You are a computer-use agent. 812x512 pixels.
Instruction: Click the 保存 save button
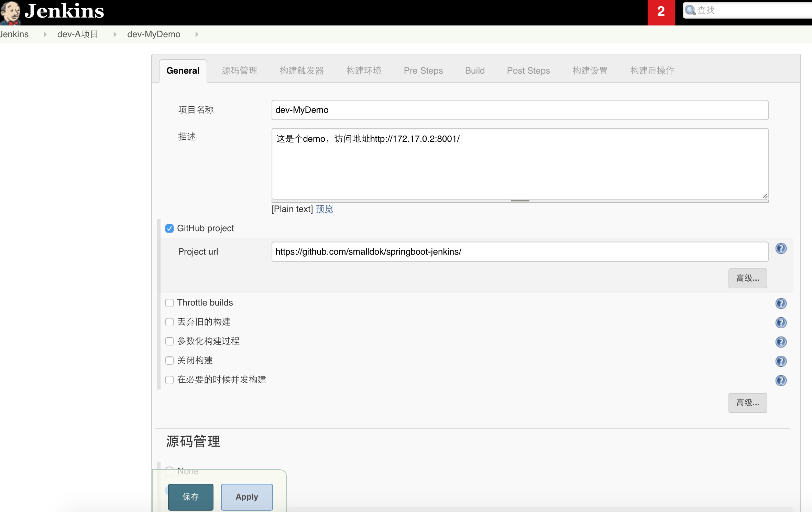click(x=190, y=497)
